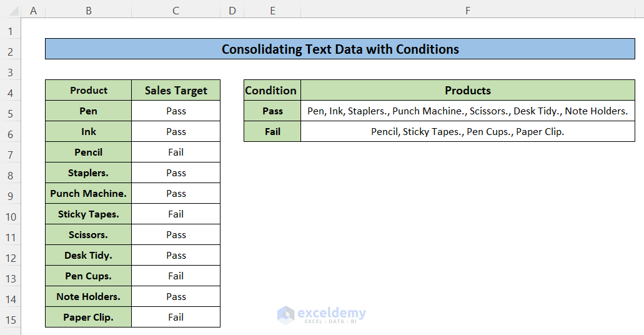Select column D header
This screenshot has width=644, height=335.
(x=232, y=11)
